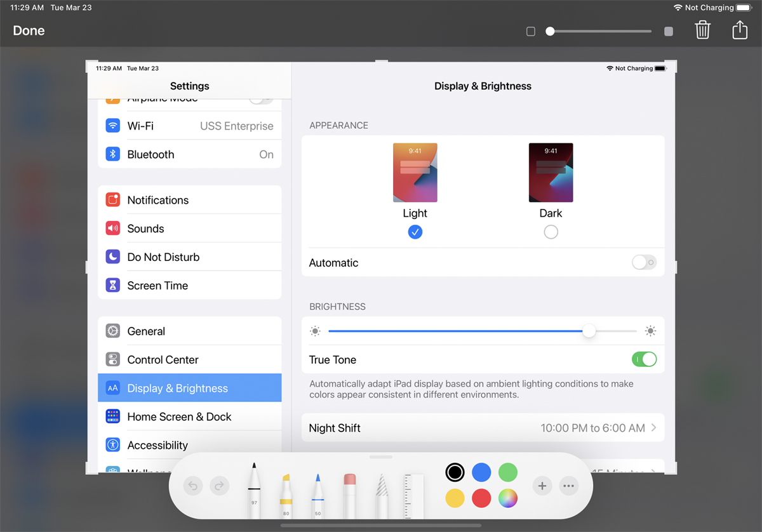Click the Screen Time hourglass icon
Viewport: 762px width, 532px height.
pyautogui.click(x=113, y=286)
